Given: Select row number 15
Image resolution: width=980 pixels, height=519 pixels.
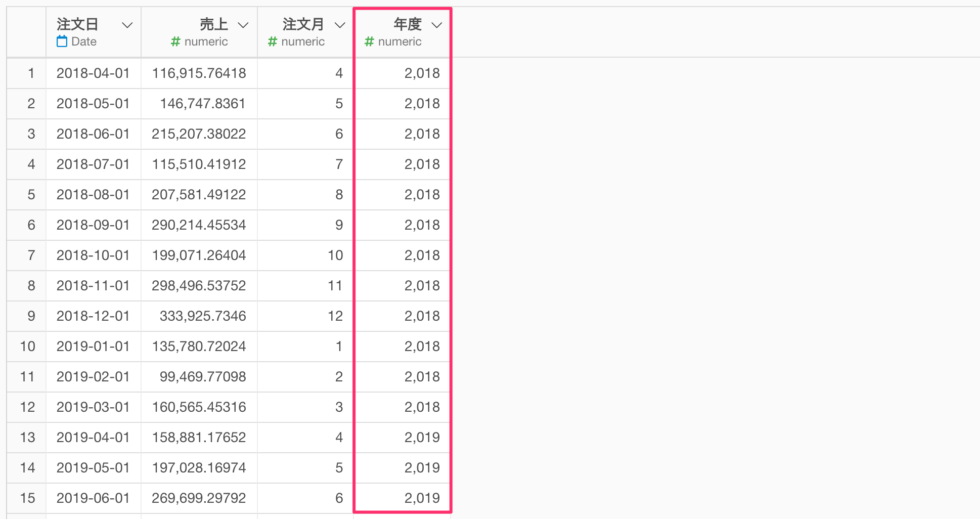Looking at the screenshot, I should click(27, 498).
